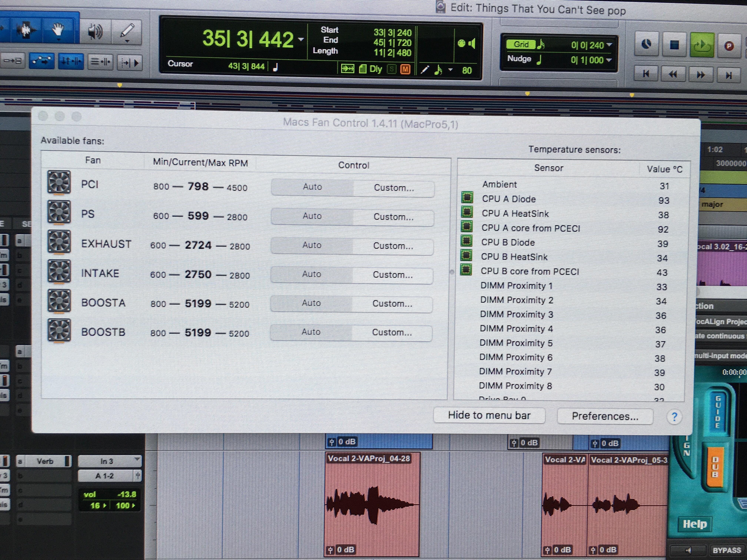Open the Nudge value 0|1|000 dropdown
The image size is (747, 560).
[x=609, y=60]
